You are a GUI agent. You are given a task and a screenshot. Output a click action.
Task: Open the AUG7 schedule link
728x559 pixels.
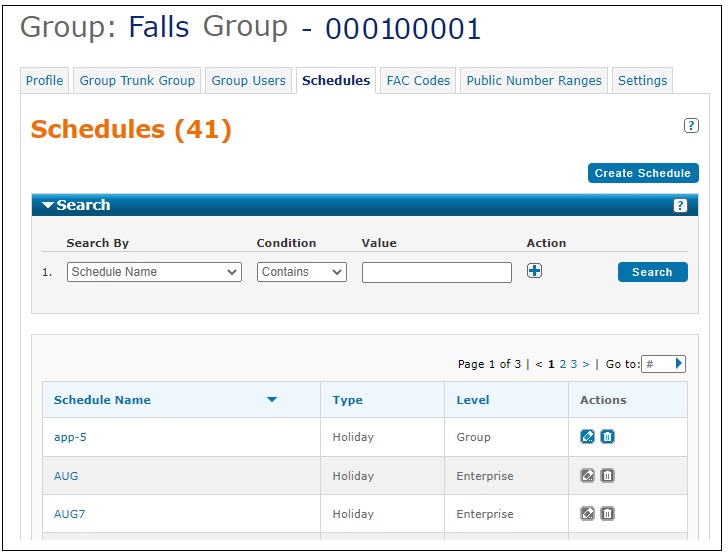pyautogui.click(x=70, y=514)
